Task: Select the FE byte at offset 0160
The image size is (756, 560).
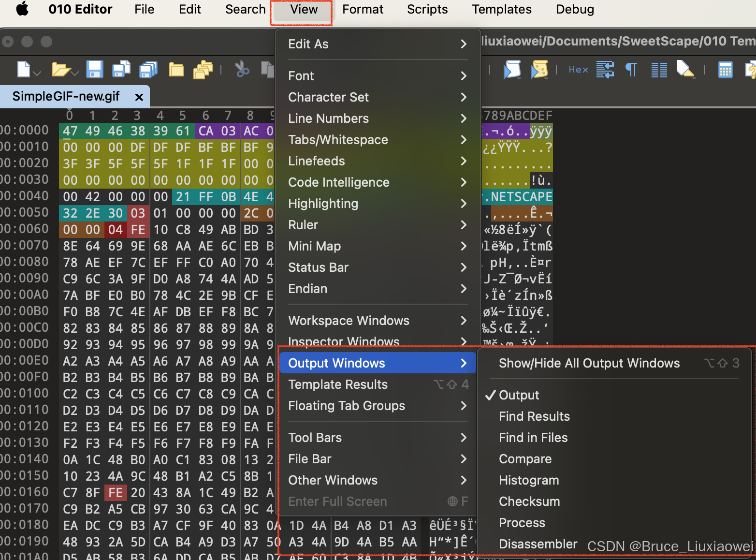Action: click(x=115, y=492)
